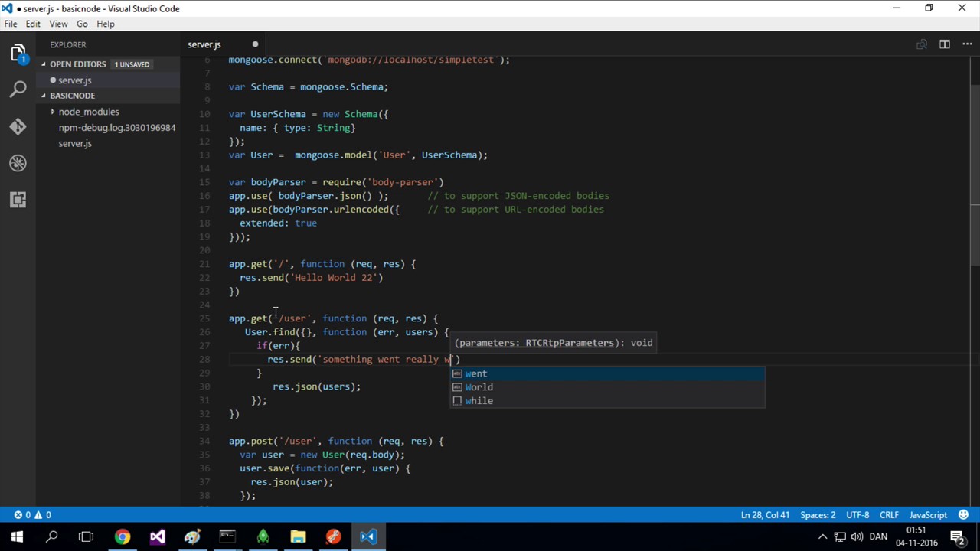Open Google Chrome from the taskbar

pos(122,537)
